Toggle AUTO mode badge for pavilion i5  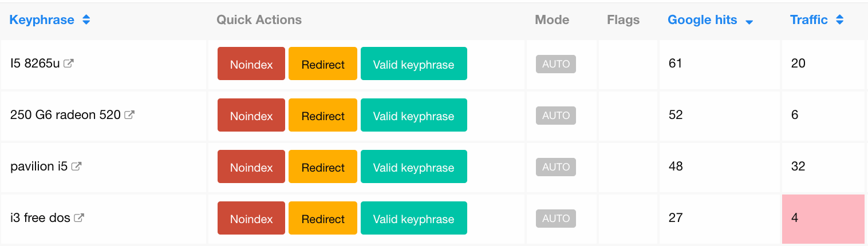tap(556, 167)
